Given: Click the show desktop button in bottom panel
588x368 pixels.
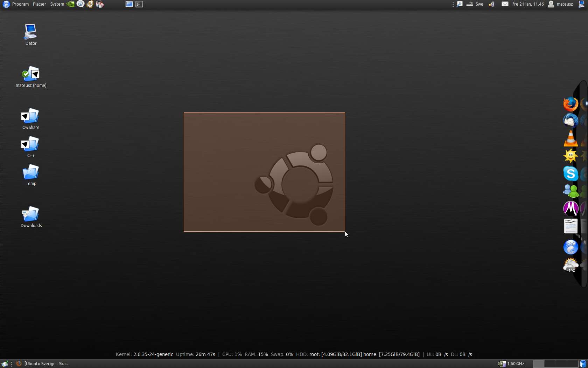Looking at the screenshot, I should pos(5,364).
